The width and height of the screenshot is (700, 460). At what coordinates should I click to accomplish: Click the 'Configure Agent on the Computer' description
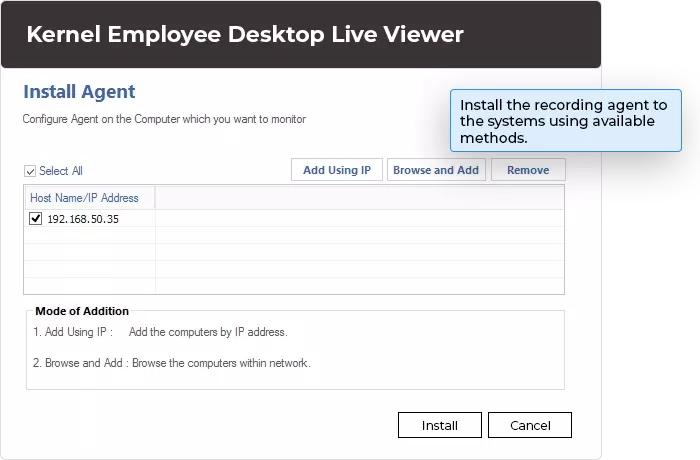point(164,119)
